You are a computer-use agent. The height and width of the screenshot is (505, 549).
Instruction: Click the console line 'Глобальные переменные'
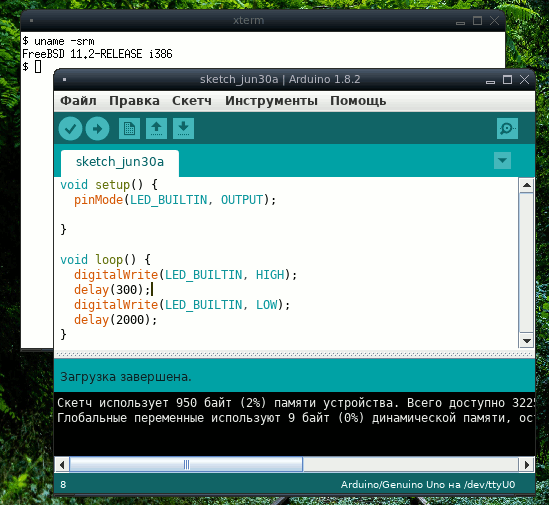[296, 418]
